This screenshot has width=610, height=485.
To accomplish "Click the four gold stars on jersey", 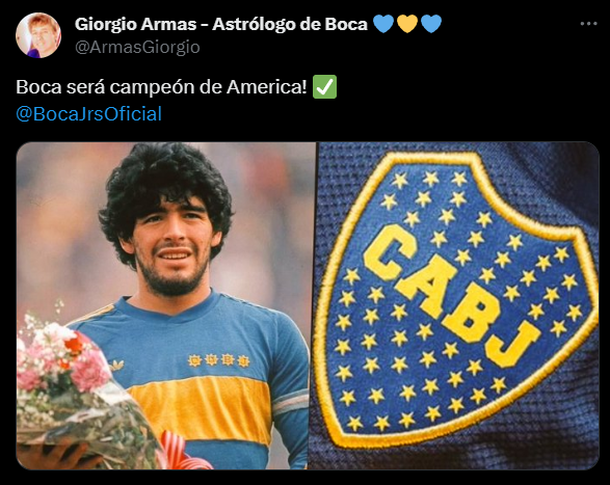I will (218, 361).
